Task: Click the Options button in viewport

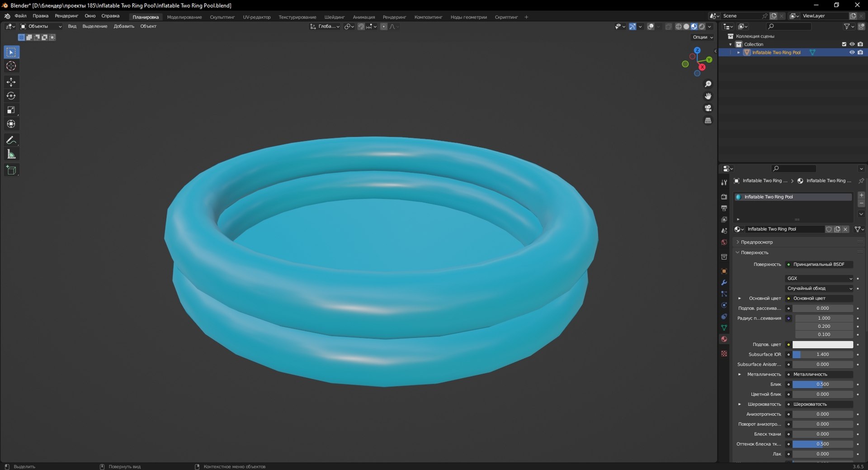Action: (x=703, y=37)
